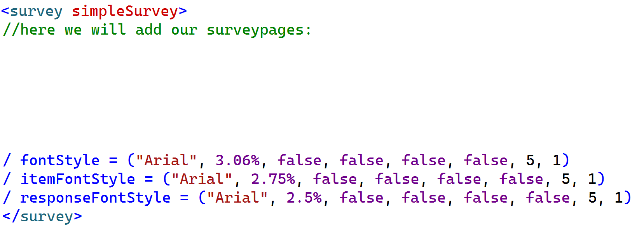Click the itemFontStyle attribute name
The height and width of the screenshot is (231, 644).
click(x=78, y=179)
